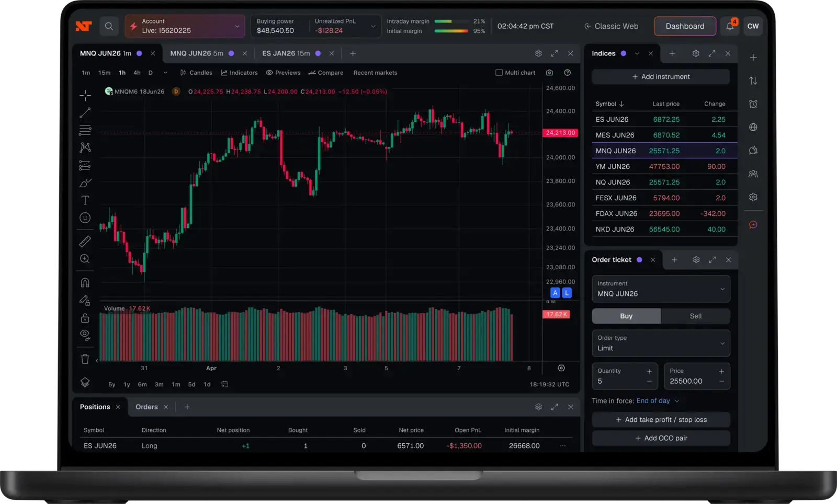
Task: Switch to ES JAN26 15m tab
Action: pyautogui.click(x=286, y=53)
